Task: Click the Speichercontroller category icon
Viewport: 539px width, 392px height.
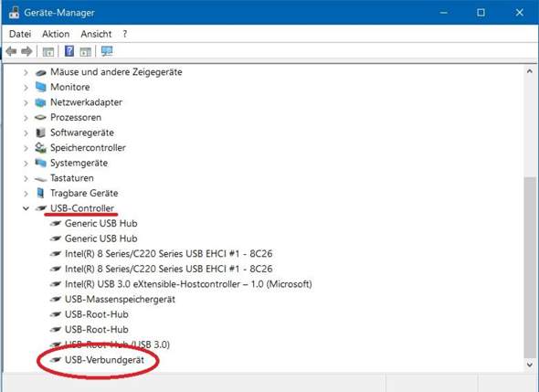Action: point(40,148)
